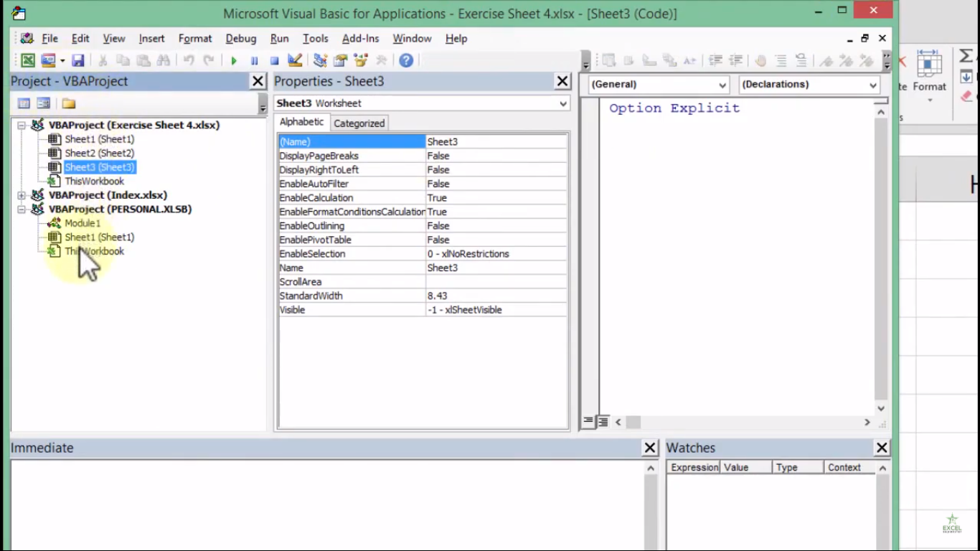Click the Expression column header in Watches
Screen dimensions: 980x551
click(x=694, y=467)
